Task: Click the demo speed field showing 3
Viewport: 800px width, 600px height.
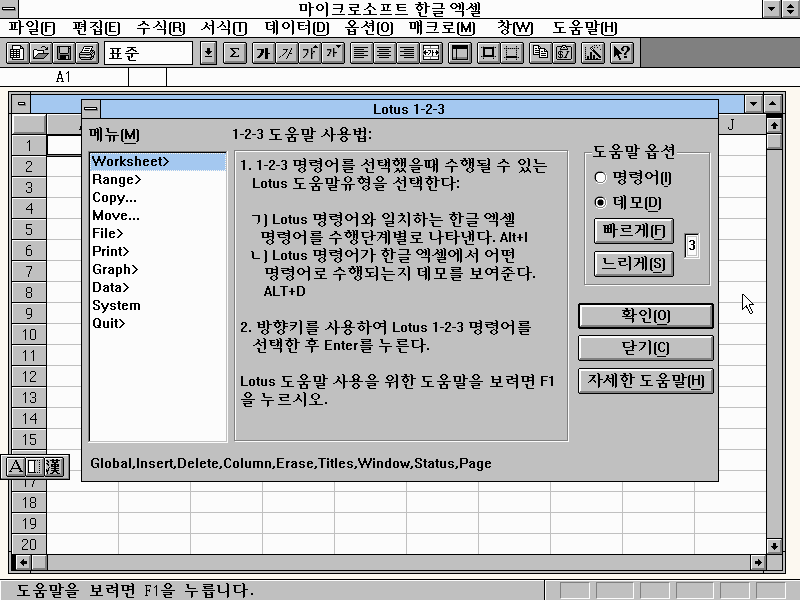Action: coord(692,246)
